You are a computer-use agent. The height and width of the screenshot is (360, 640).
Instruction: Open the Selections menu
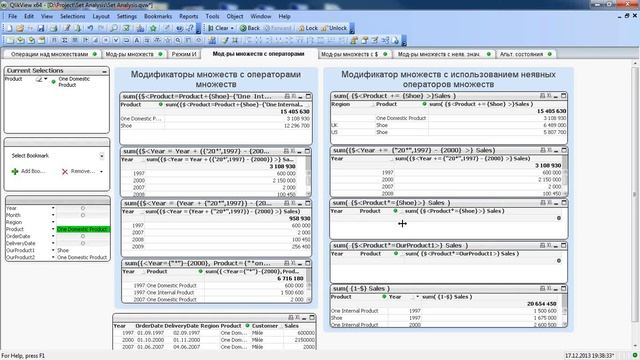point(73,16)
